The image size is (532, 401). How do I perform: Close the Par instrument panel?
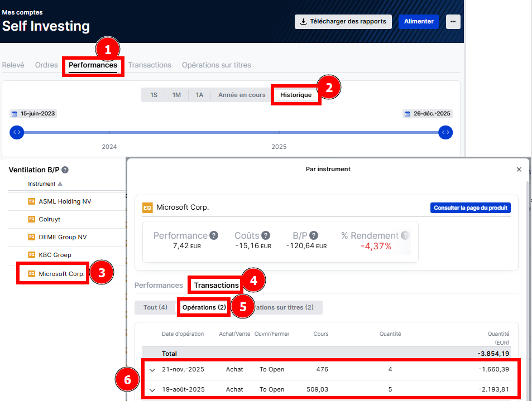519,169
